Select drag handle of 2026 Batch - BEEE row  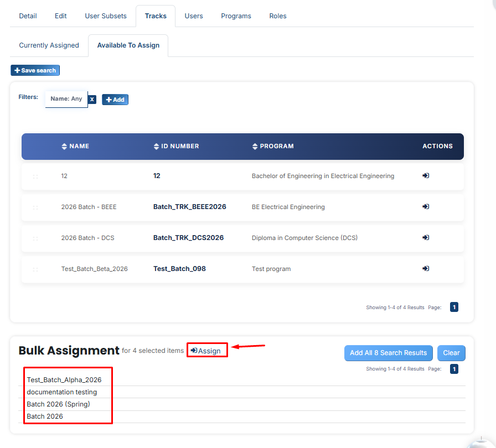tap(35, 207)
